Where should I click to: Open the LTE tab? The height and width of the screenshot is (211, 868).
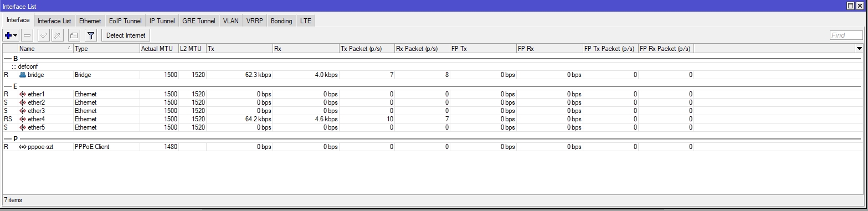point(306,21)
